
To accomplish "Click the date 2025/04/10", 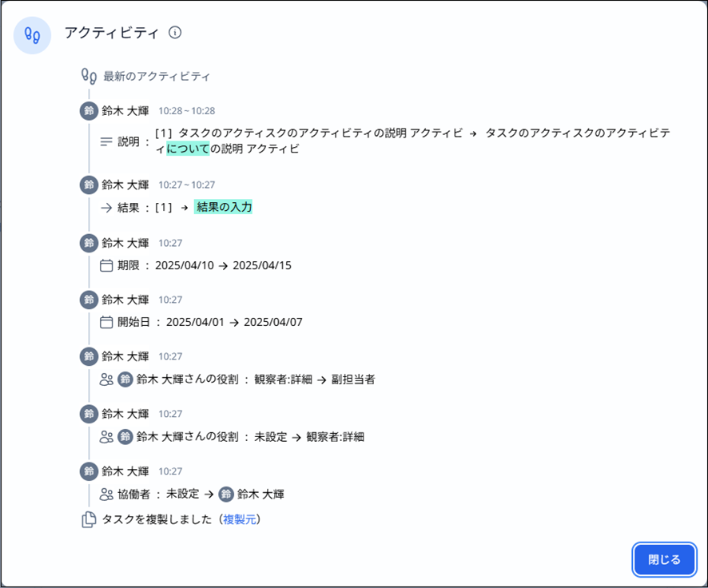I will (185, 265).
